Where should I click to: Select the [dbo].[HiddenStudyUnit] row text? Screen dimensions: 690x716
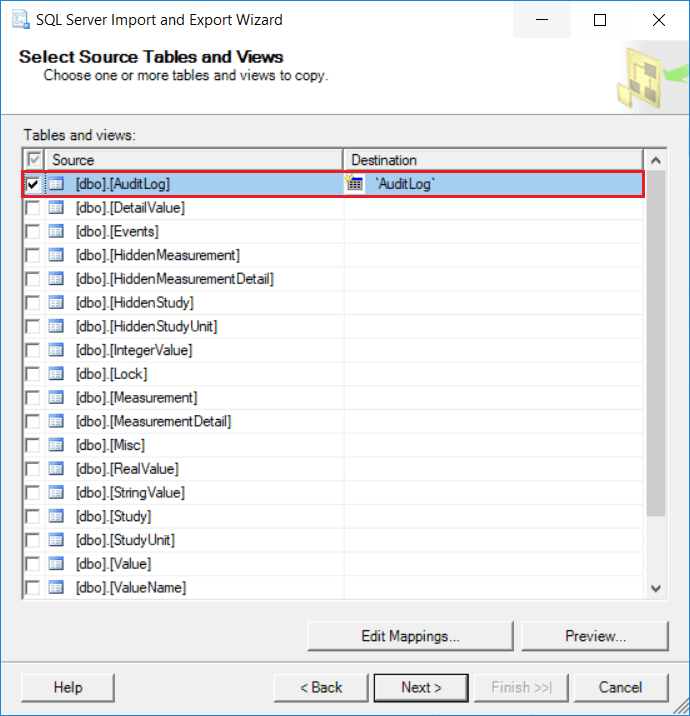coord(147,326)
